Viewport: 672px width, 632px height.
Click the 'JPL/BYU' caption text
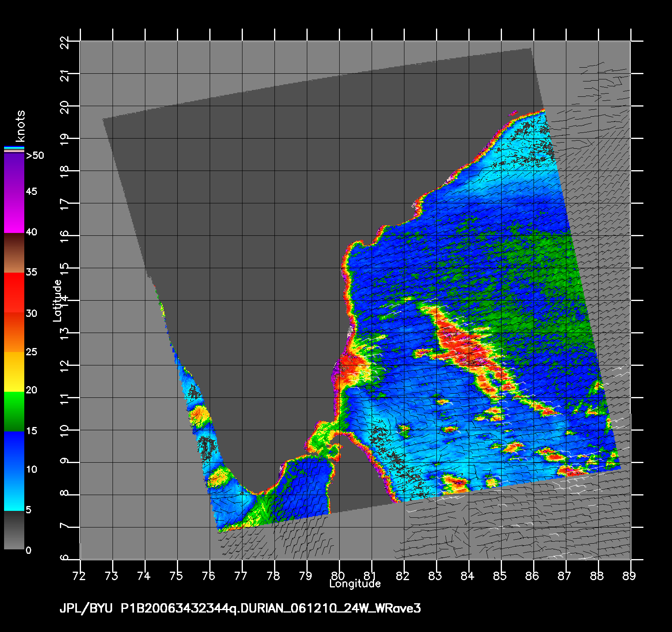click(86, 609)
